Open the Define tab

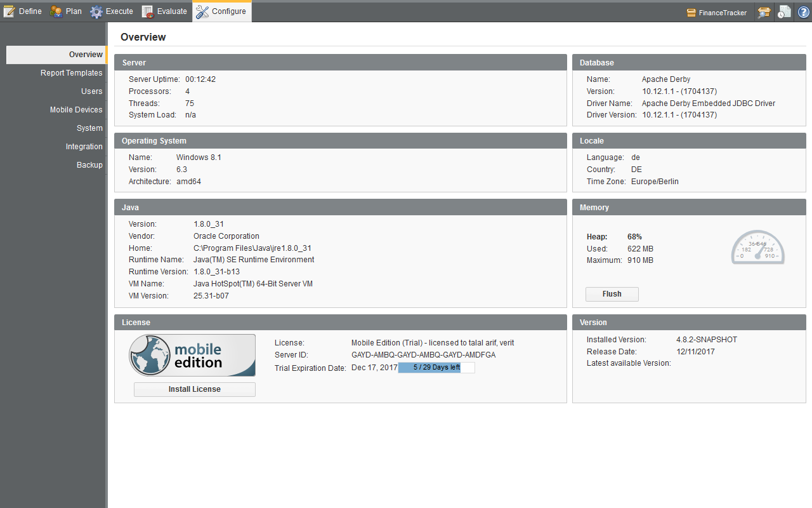pos(23,11)
